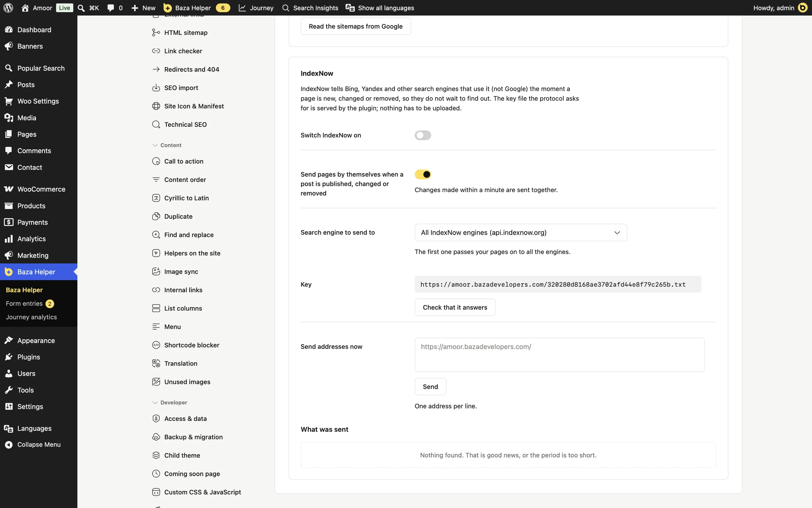Collapse Menu in the sidebar
812x508 pixels.
39,444
